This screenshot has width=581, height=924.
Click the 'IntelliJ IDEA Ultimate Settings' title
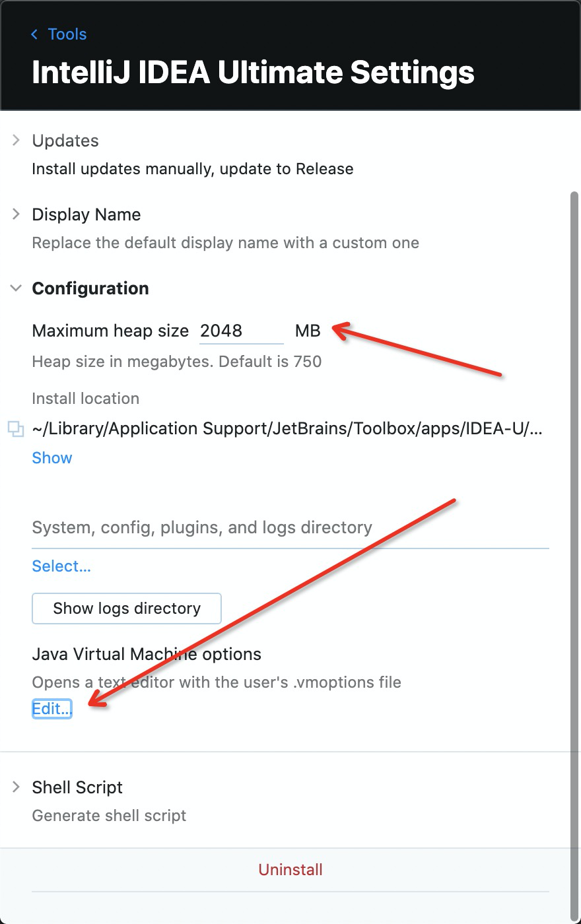[253, 73]
